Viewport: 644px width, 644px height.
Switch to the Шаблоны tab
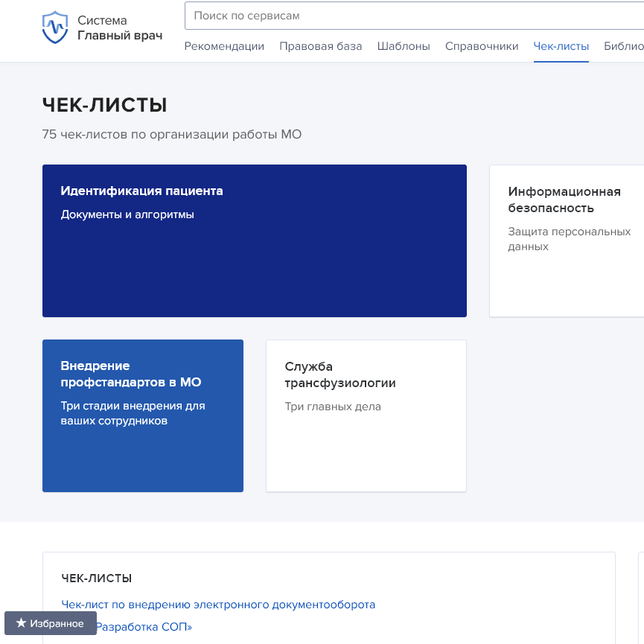click(x=404, y=46)
